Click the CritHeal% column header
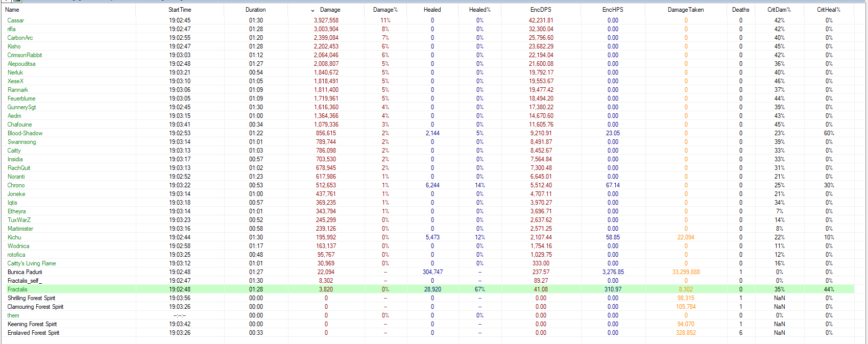The image size is (868, 344). click(828, 10)
